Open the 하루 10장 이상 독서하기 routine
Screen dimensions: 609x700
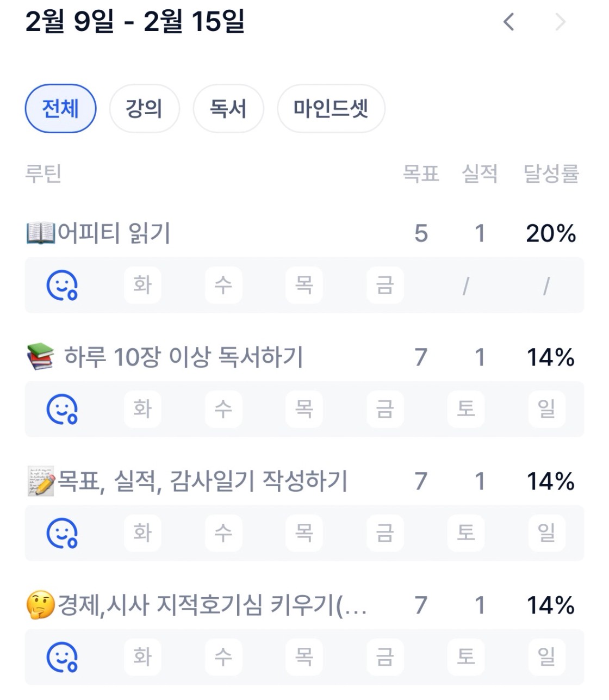click(x=183, y=357)
